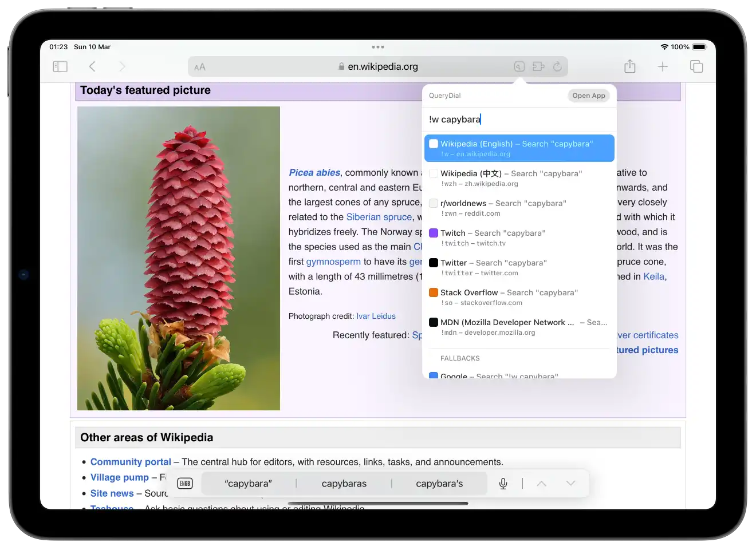
Task: Go back using the back arrow
Action: pos(92,67)
